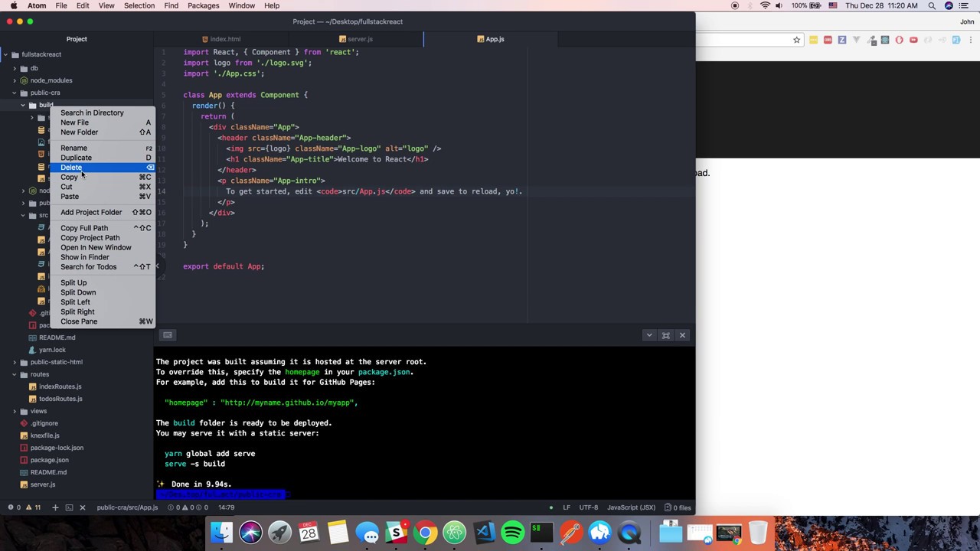The height and width of the screenshot is (551, 980).
Task: Open linter errors and warnings counter
Action: point(24,507)
